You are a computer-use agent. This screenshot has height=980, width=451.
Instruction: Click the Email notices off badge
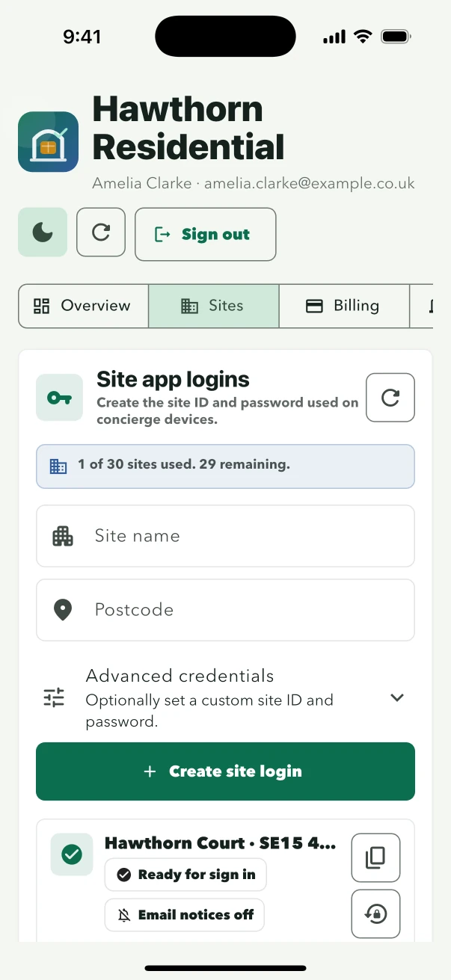185,915
